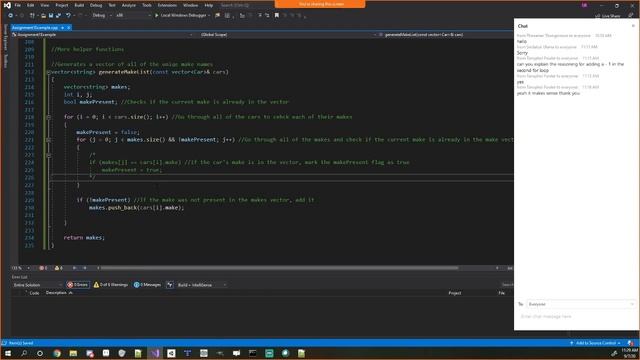Click the save all toolbar icon
Viewport: 640px width, 360px height.
tap(58, 16)
